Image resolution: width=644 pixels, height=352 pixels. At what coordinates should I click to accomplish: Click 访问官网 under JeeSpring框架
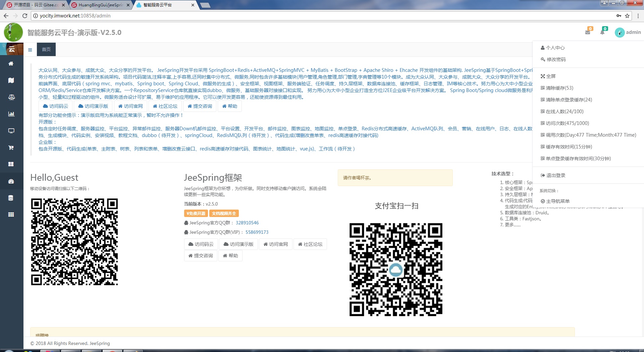point(276,244)
